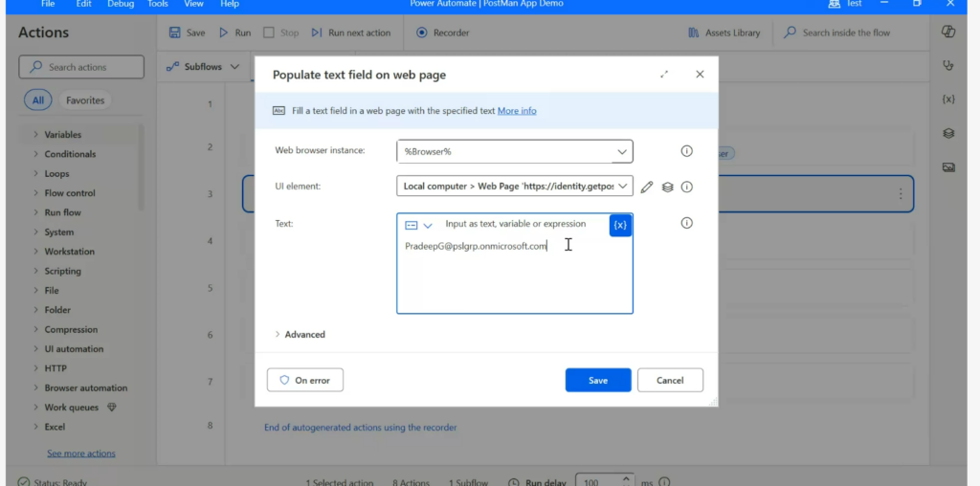Open On error settings
The height and width of the screenshot is (486, 980).
pos(305,380)
